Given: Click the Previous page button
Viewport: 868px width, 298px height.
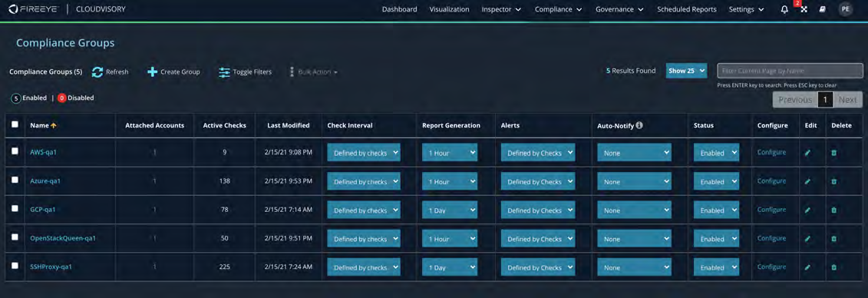Looking at the screenshot, I should [x=795, y=100].
